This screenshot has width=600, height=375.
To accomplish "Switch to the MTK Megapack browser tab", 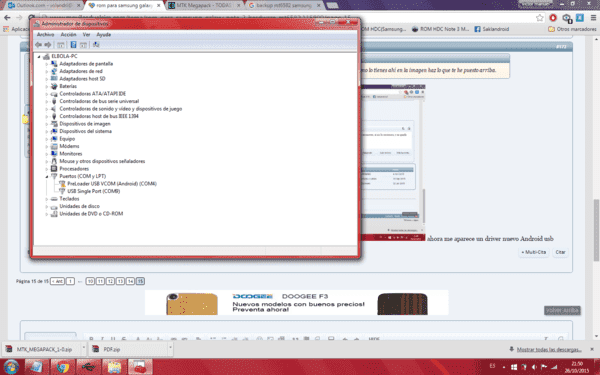I will [x=203, y=5].
